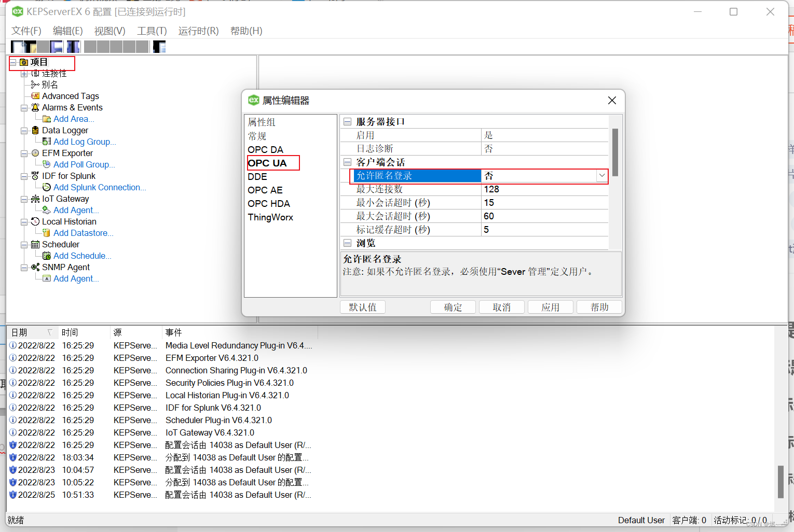Image resolution: width=794 pixels, height=532 pixels.
Task: Click the 帮助 button in property editor
Action: [599, 307]
